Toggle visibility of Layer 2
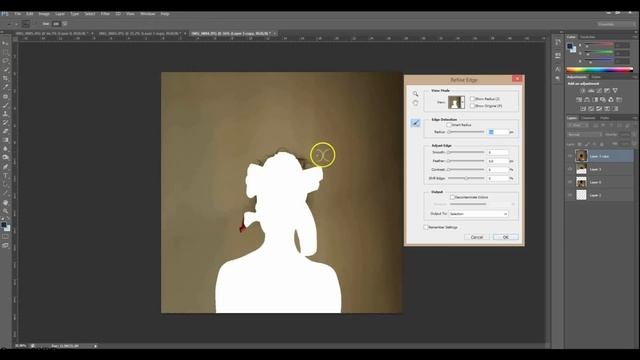This screenshot has width=640, height=360. (570, 195)
